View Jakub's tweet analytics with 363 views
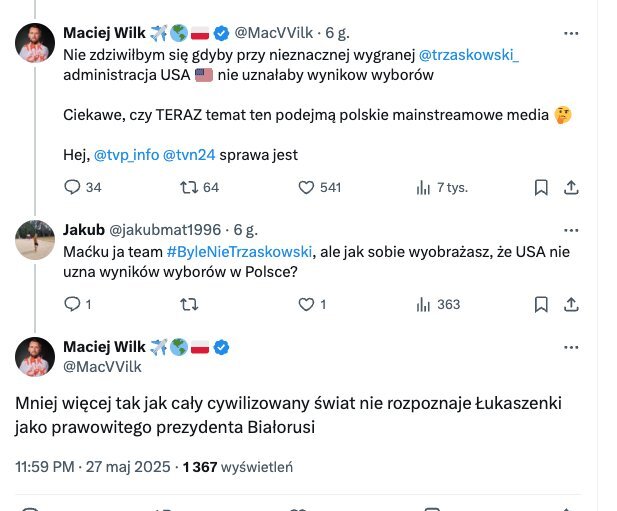 tap(424, 304)
